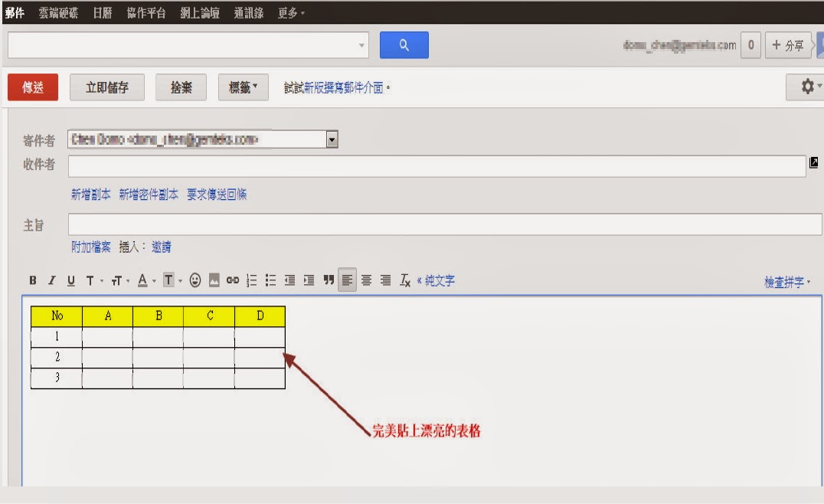Open the text color swatch picker
Image resolution: width=824 pixels, height=504 pixels.
point(142,280)
